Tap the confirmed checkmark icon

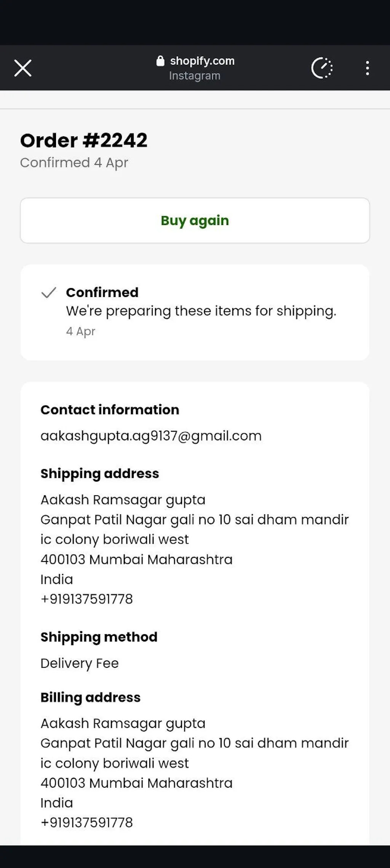49,292
